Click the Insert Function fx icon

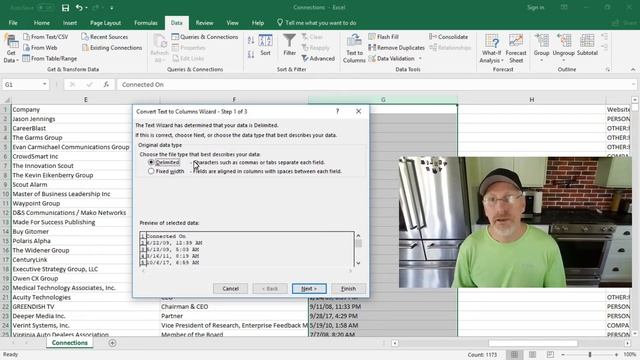pos(106,84)
